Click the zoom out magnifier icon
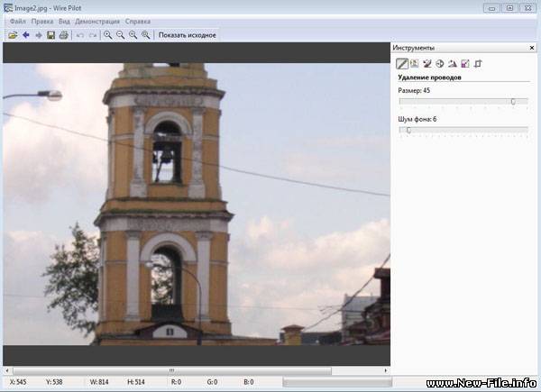Image resolution: width=541 pixels, height=392 pixels. (121, 35)
